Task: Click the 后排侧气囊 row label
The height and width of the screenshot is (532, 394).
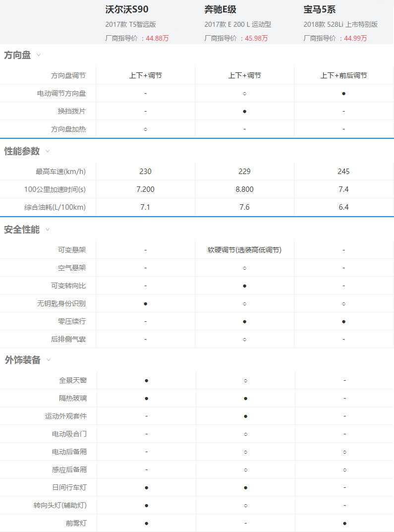Action: [68, 339]
